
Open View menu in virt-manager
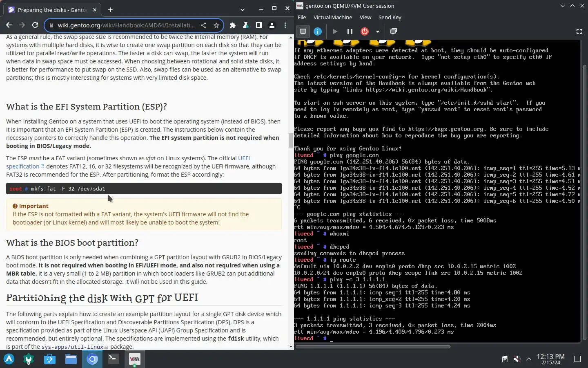[365, 17]
